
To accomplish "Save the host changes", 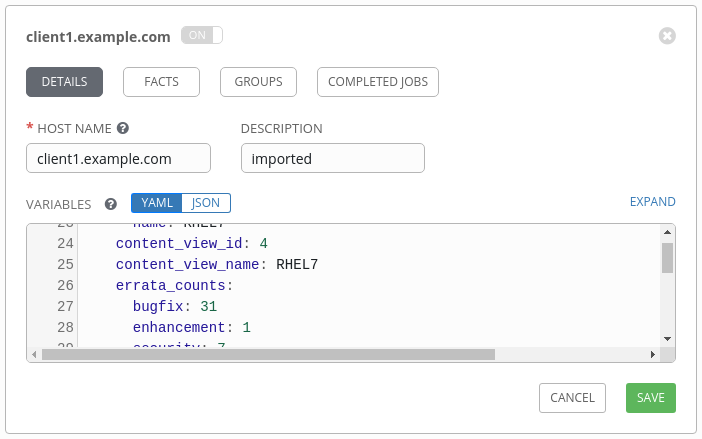I will point(650,398).
